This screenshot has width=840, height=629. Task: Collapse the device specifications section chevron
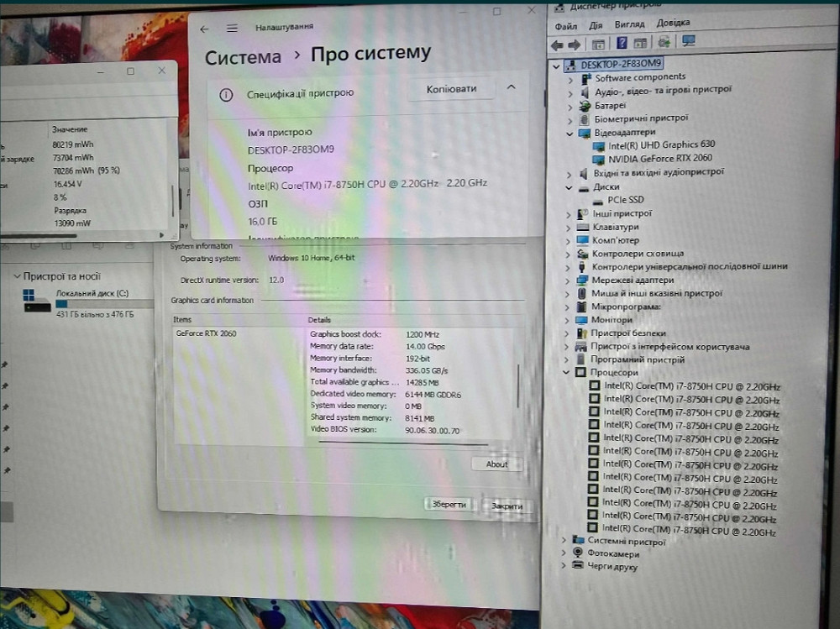(x=510, y=87)
